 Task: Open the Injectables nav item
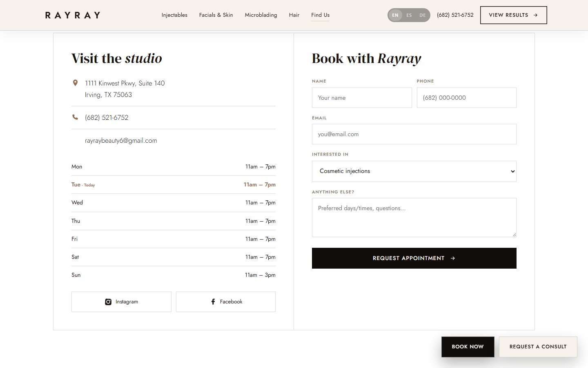[174, 15]
